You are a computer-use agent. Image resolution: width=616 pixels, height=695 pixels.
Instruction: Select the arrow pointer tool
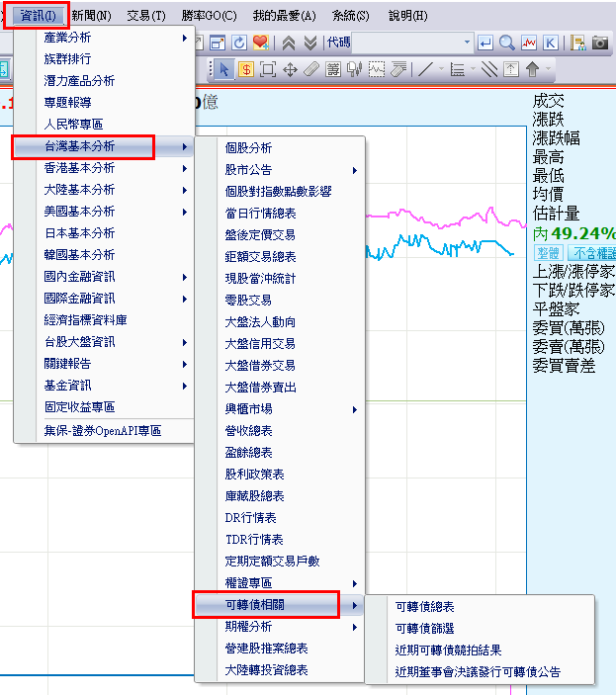(223, 69)
